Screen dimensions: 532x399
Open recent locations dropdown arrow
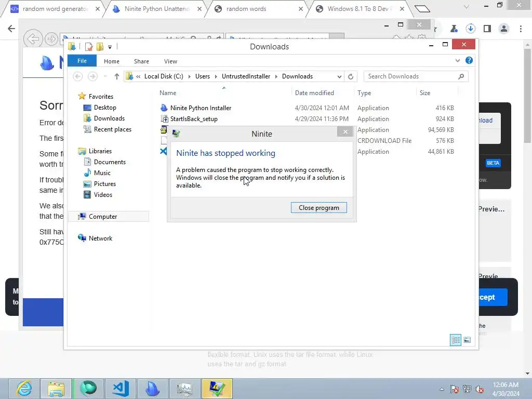(105, 76)
